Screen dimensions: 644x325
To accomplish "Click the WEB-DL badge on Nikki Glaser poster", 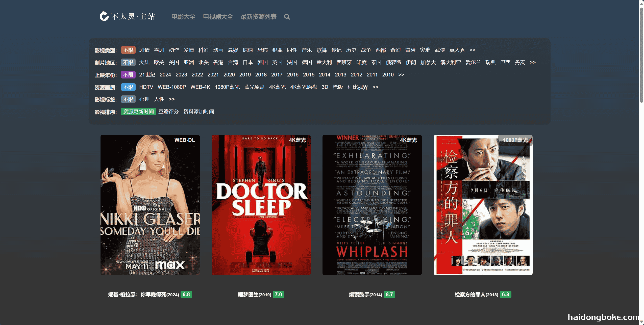I will tap(185, 140).
